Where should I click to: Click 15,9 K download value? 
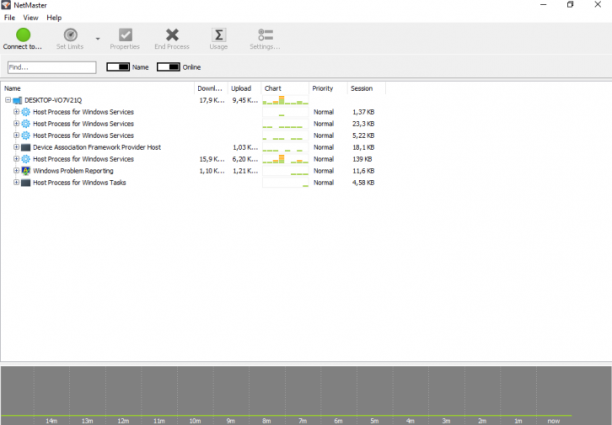(212, 159)
